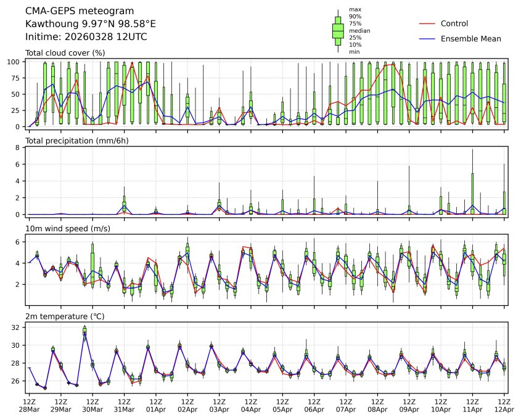Click the red Control legend line
This screenshot has height=420, width=521.
[x=427, y=24]
